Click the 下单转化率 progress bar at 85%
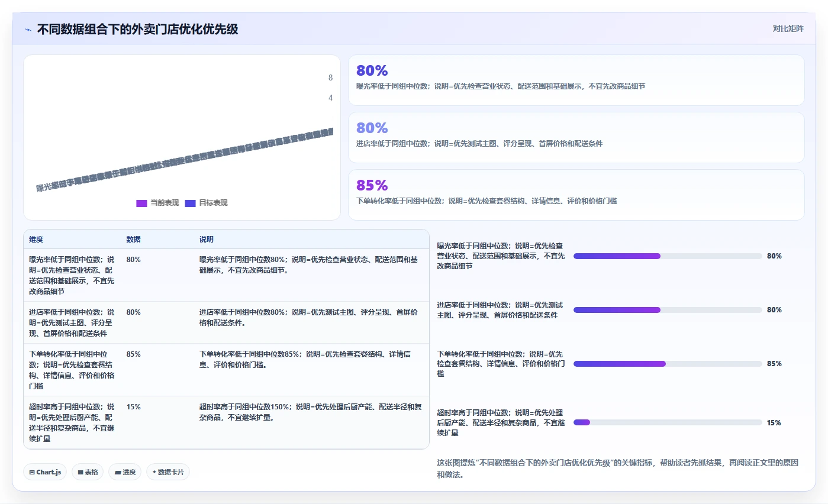Screen dimensions: 828x504 tap(668, 364)
